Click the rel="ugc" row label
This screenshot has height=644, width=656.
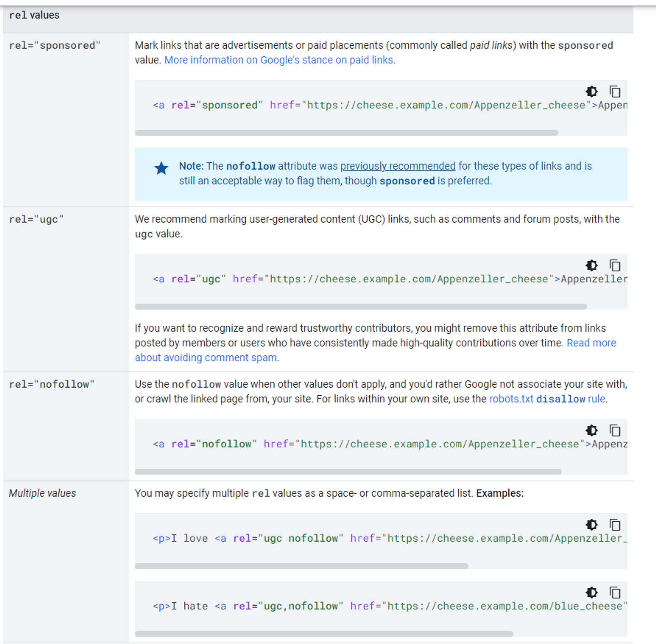[x=36, y=220]
